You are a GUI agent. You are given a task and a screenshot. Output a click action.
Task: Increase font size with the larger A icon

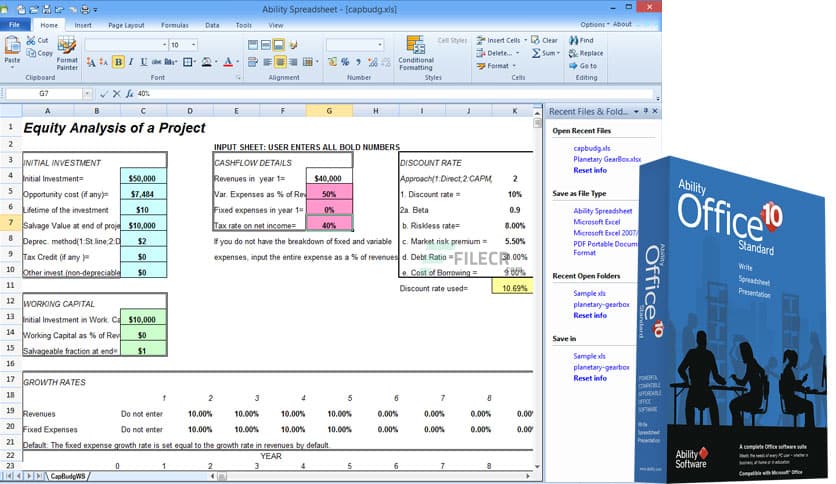[x=91, y=62]
